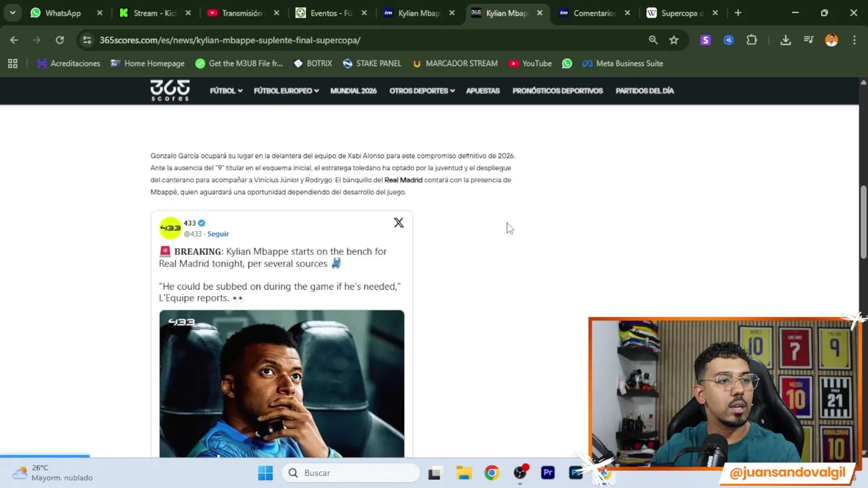Click the bold Real Madrid link
The width and height of the screenshot is (868, 488).
[403, 180]
